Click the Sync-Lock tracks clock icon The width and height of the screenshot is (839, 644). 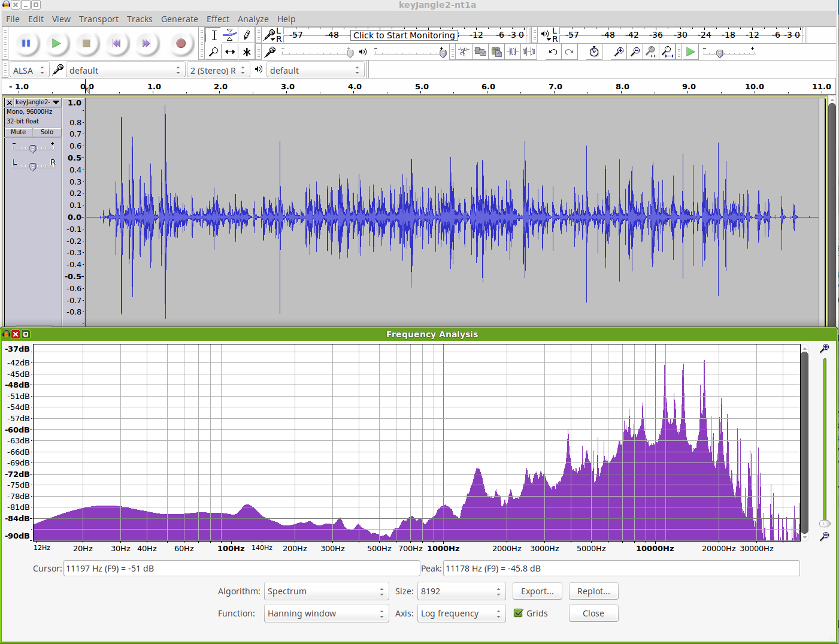pyautogui.click(x=593, y=52)
